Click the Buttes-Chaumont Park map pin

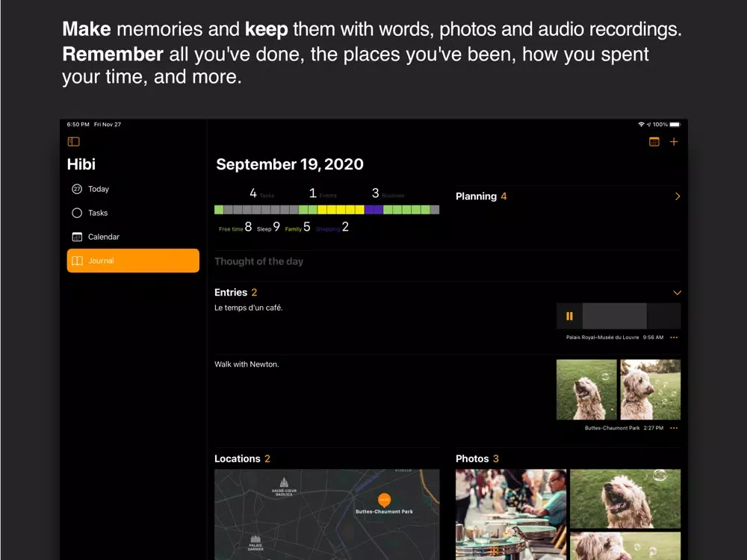(384, 500)
